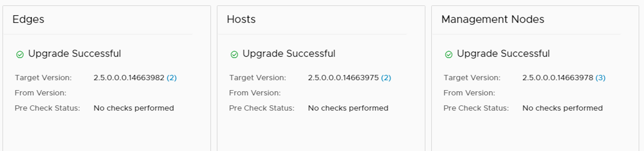Click the Hosts upgrade success checkmark icon

click(234, 55)
